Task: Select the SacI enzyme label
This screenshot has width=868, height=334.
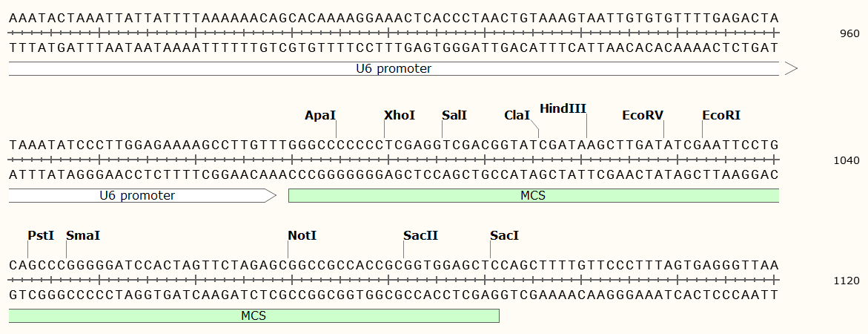Action: (504, 235)
